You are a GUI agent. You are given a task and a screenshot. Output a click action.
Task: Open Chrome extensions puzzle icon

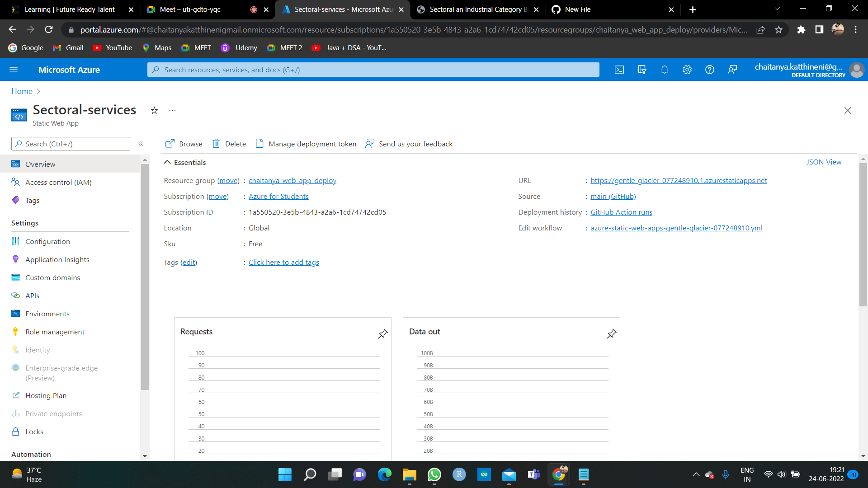[801, 29]
